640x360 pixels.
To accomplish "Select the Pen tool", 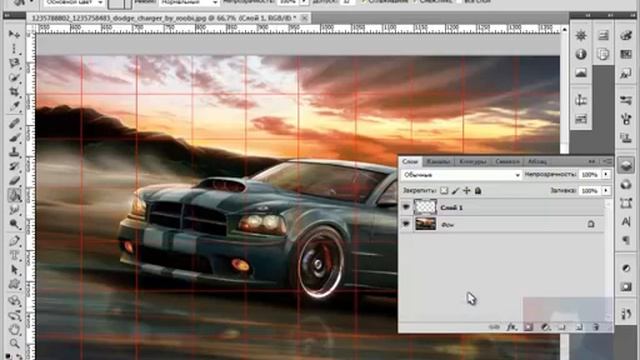I will [15, 241].
